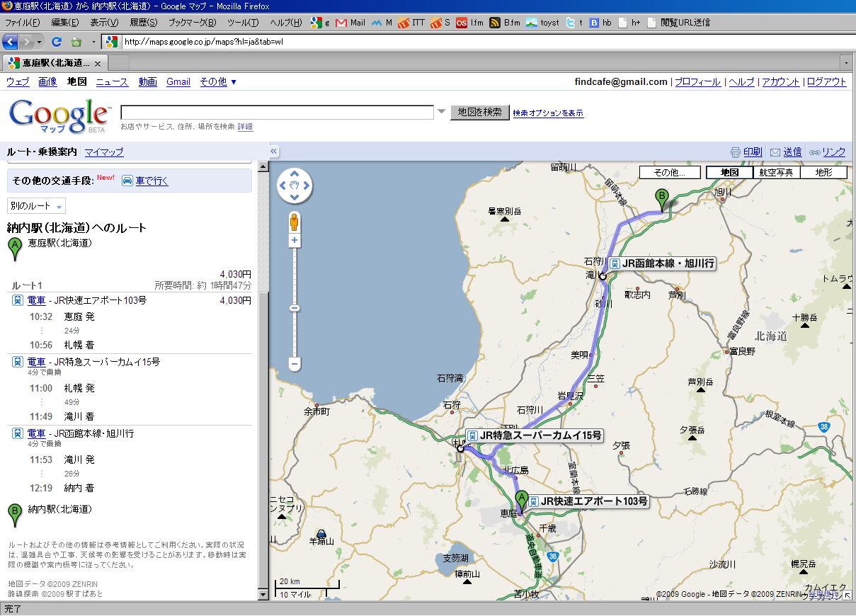856x616 pixels.
Task: Click the Firefox back button
Action: pos(10,42)
